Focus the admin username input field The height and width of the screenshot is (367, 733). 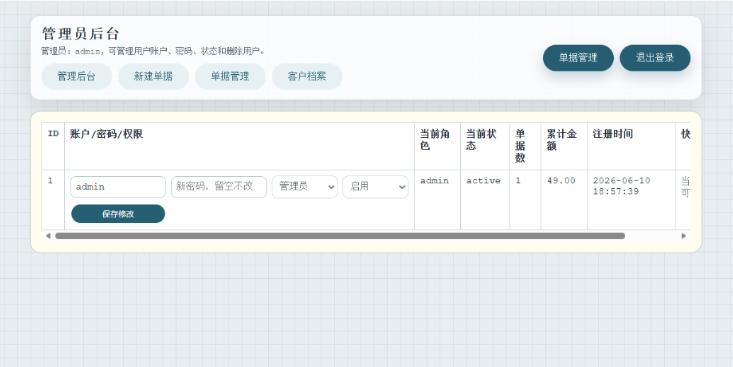(118, 187)
